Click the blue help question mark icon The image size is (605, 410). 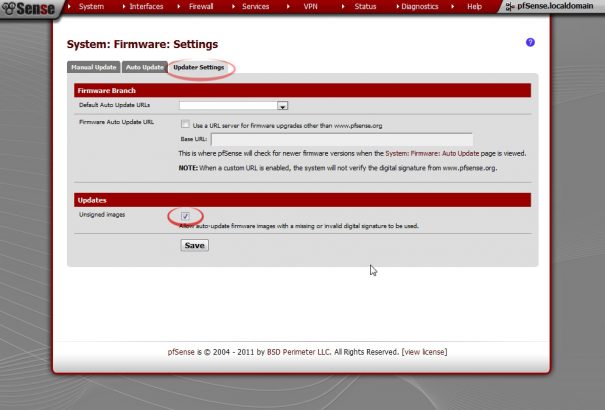[530, 42]
